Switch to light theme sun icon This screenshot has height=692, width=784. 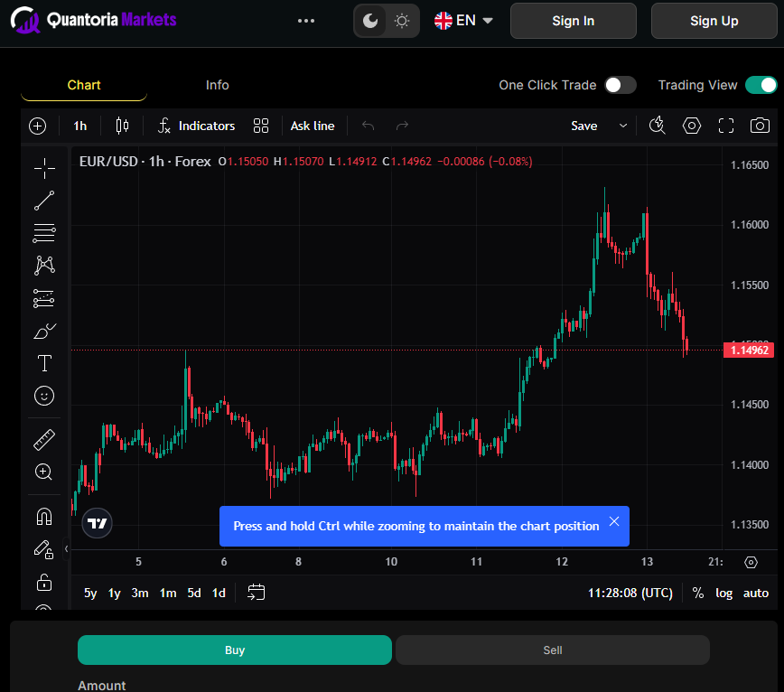tap(402, 21)
